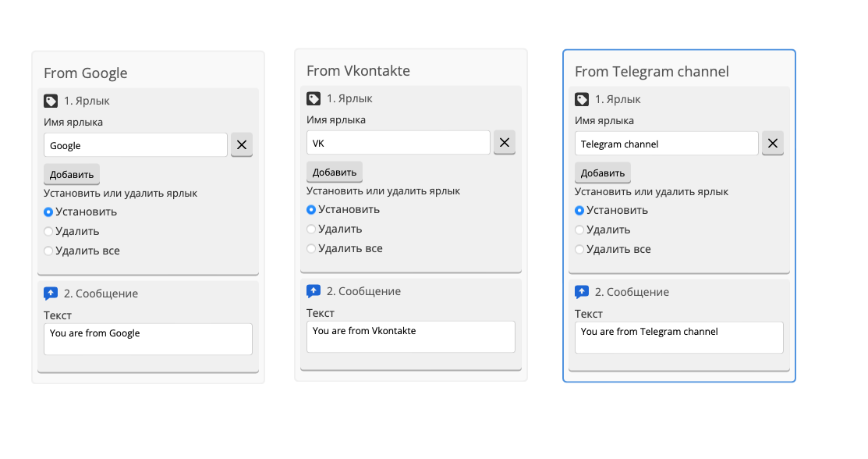Select Удалить все radio in From Vkontakte block
Image resolution: width=868 pixels, height=459 pixels.
point(311,248)
